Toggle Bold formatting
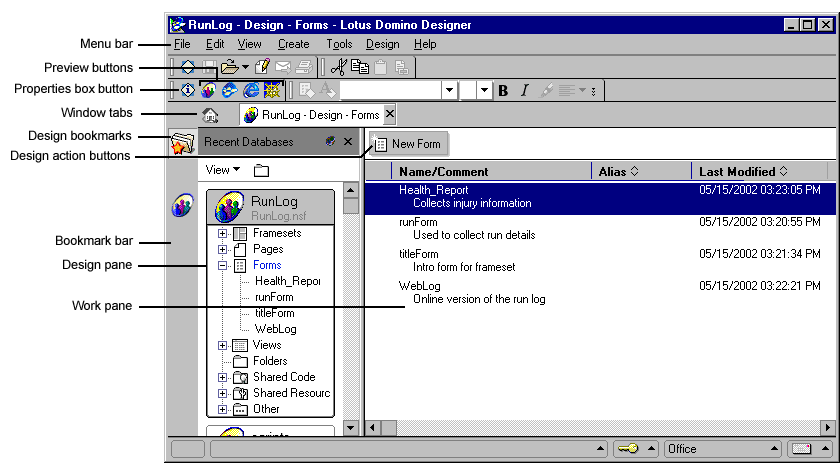The image size is (840, 465). (503, 91)
